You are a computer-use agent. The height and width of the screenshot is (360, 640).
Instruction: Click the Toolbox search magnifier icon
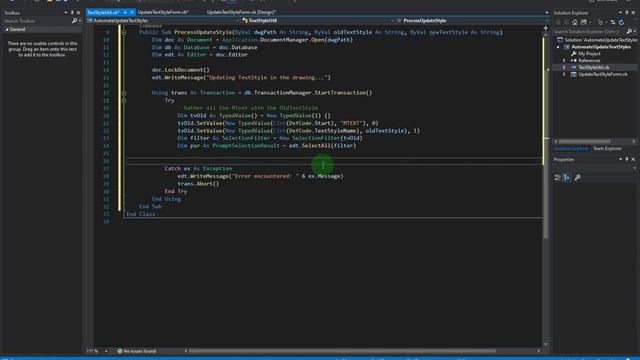[x=74, y=20]
